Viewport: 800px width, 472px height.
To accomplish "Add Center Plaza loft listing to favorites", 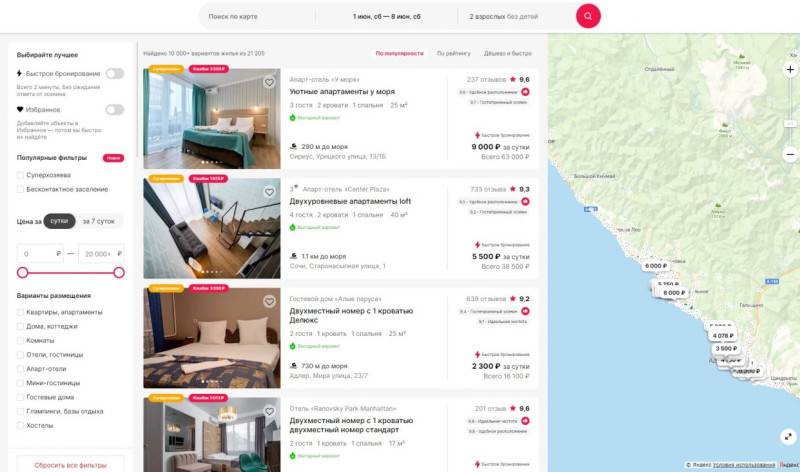I will click(x=269, y=192).
